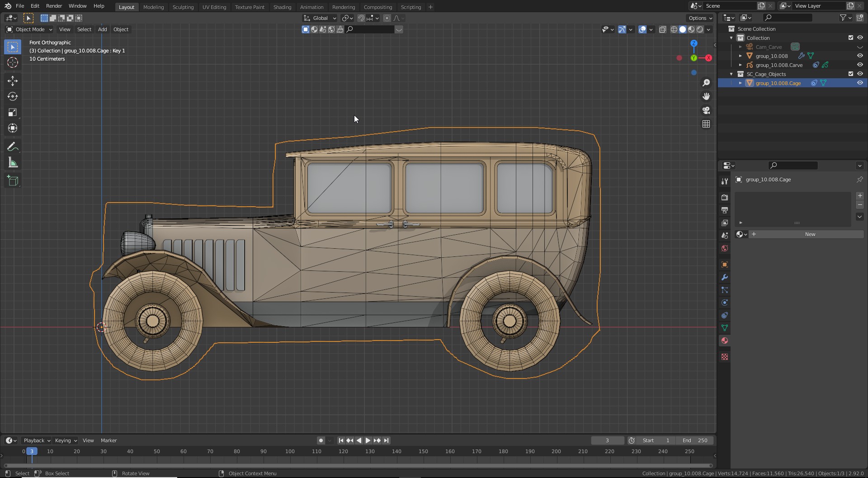This screenshot has height=478, width=868.
Task: Hide group_10.008.Cage with eye icon
Action: point(860,83)
